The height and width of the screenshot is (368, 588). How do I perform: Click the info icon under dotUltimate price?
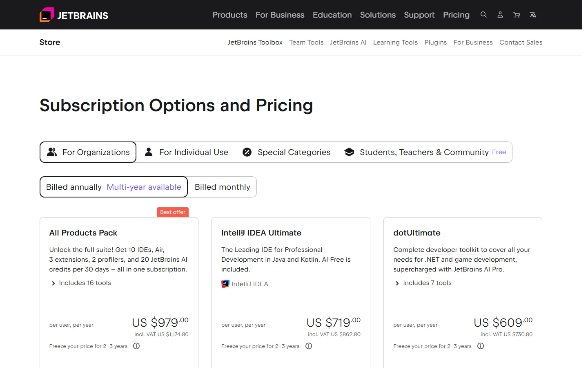pos(481,346)
